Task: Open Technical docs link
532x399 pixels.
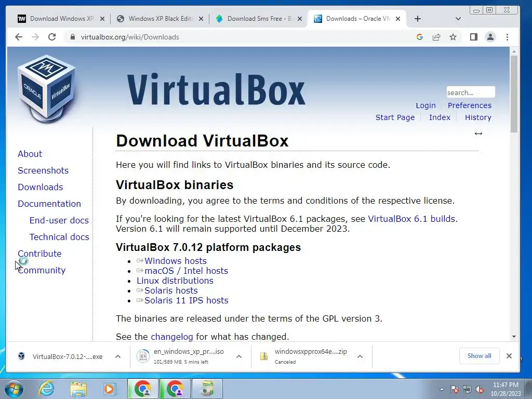Action: (59, 237)
